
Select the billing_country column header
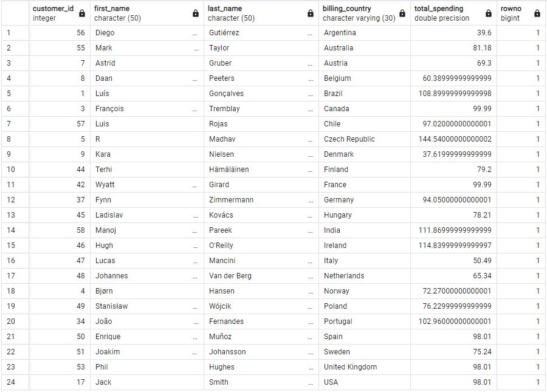pyautogui.click(x=365, y=13)
